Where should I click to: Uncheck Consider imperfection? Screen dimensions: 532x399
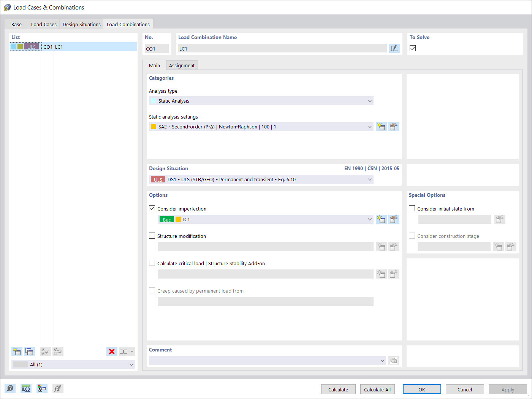point(152,208)
